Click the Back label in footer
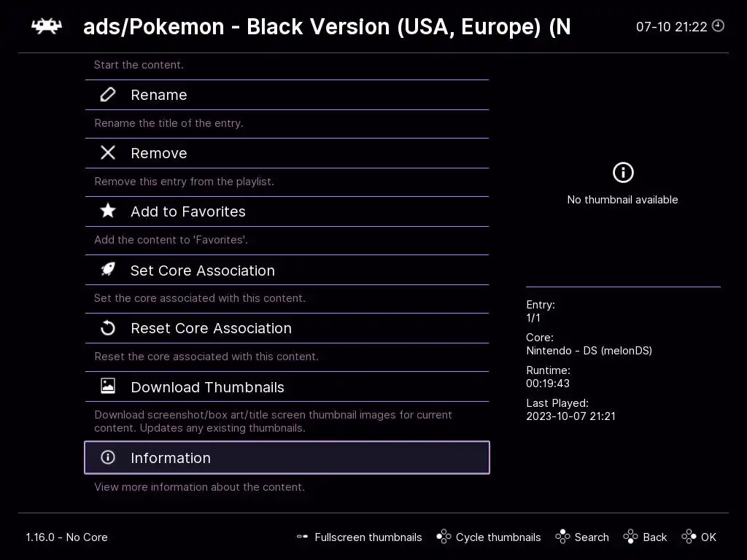Screen dimensions: 747x560 pyautogui.click(x=654, y=537)
